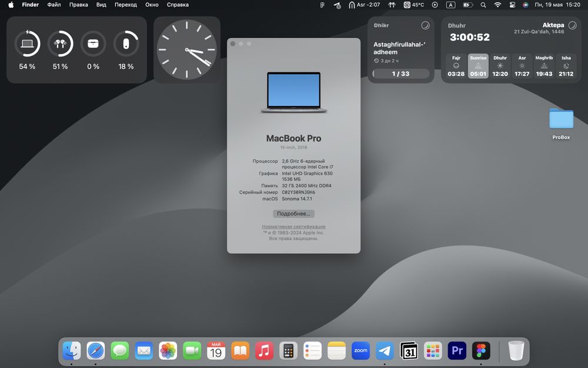The width and height of the screenshot is (588, 368).
Task: Click the MacBook Pro title text
Action: coord(293,138)
